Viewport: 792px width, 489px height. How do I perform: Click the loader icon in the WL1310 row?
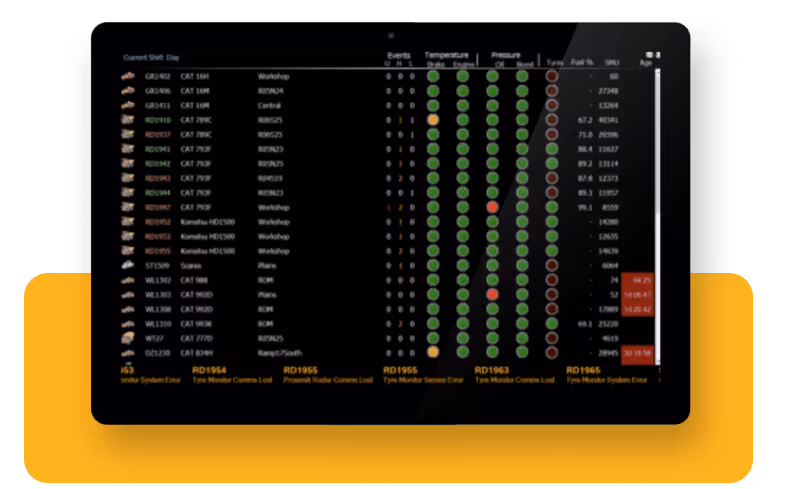point(128,324)
